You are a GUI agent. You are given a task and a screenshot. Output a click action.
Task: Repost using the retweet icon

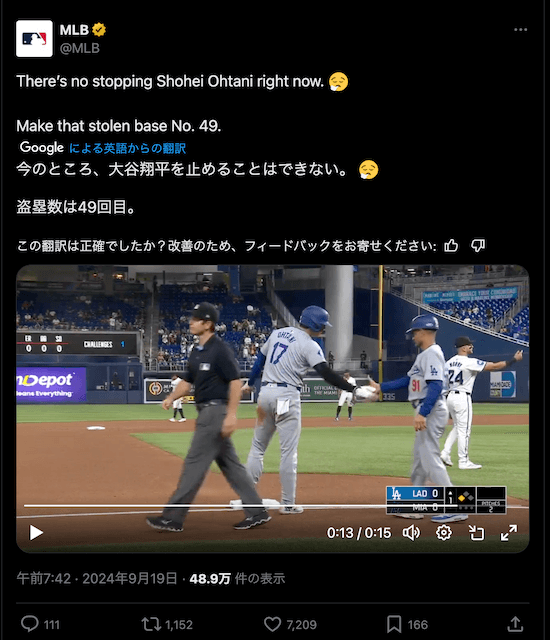point(151,624)
